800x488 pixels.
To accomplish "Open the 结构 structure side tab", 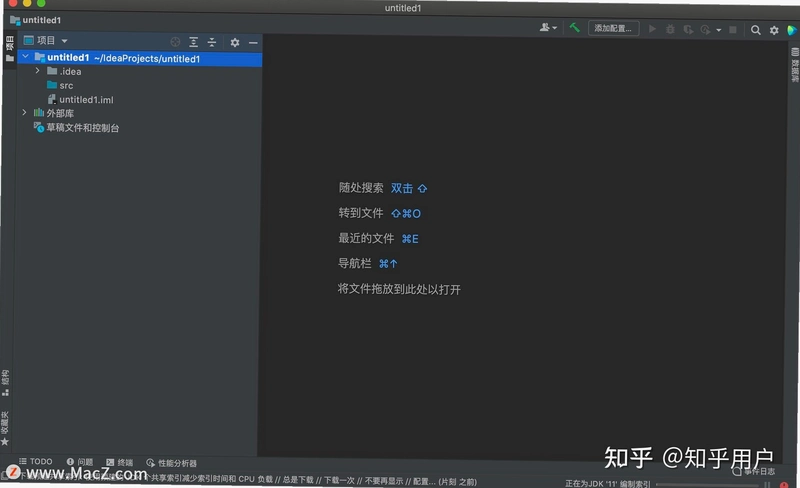I will [x=5, y=382].
